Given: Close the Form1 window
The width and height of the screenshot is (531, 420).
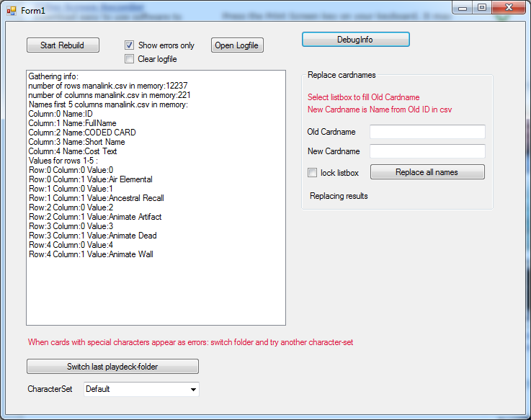Looking at the screenshot, I should [509, 7].
